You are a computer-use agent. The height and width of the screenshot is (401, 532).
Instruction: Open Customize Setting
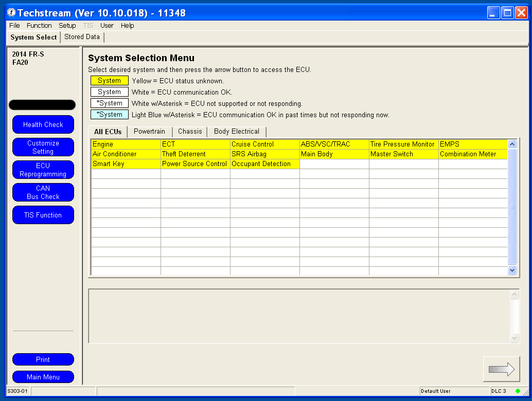coord(43,148)
